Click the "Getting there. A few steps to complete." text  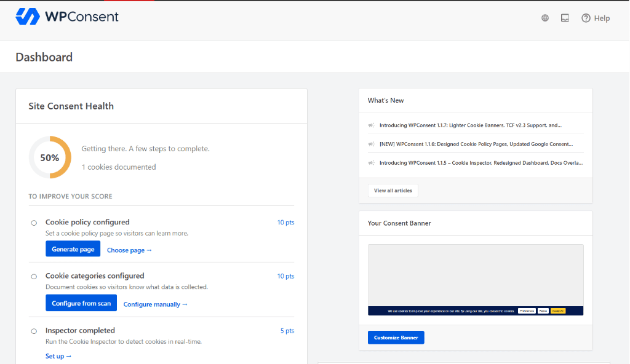tap(145, 149)
